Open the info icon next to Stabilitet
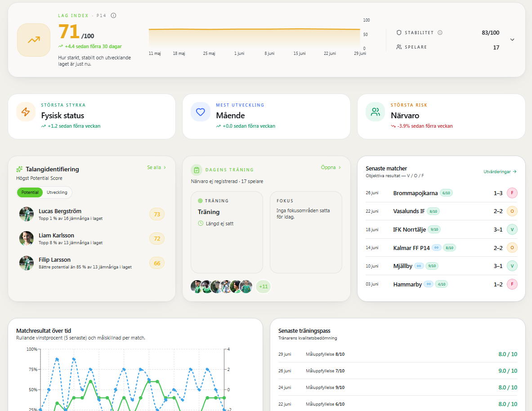Viewport: 532px width, 411px height. [x=440, y=32]
